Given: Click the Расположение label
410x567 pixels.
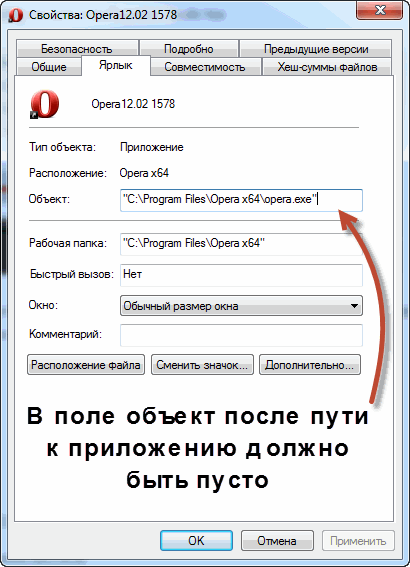Looking at the screenshot, I should click(x=68, y=173).
